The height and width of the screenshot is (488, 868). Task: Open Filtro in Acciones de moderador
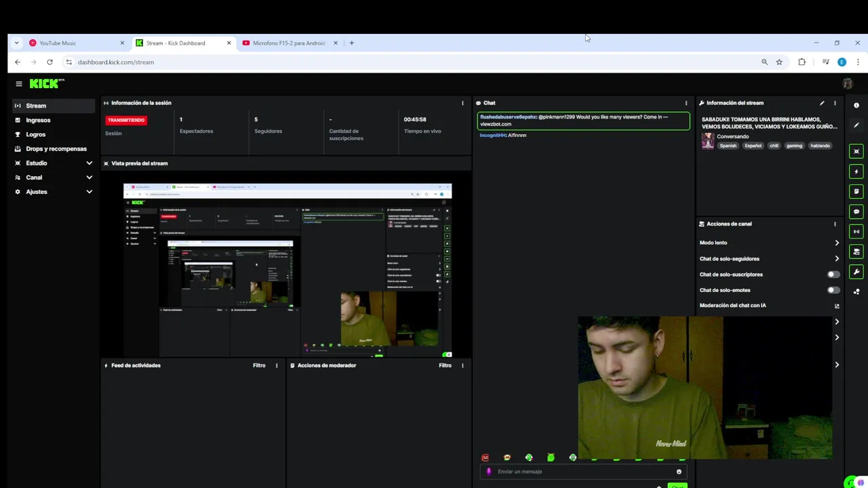point(445,365)
